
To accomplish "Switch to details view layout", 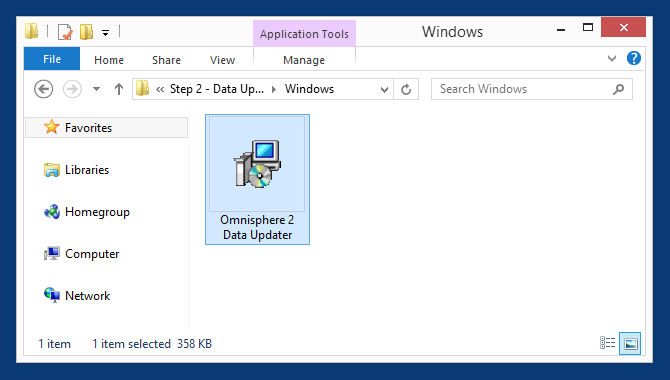I will (608, 343).
